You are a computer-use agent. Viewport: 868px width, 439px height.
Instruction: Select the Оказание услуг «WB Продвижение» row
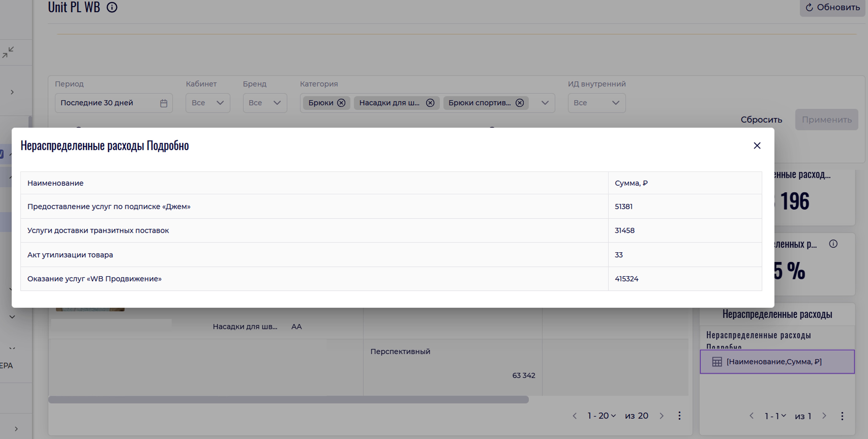(x=94, y=279)
